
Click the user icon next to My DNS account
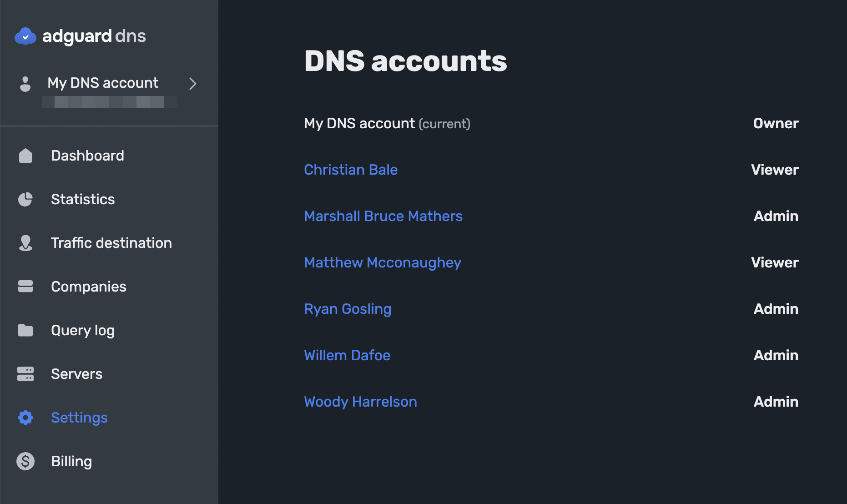[x=25, y=84]
